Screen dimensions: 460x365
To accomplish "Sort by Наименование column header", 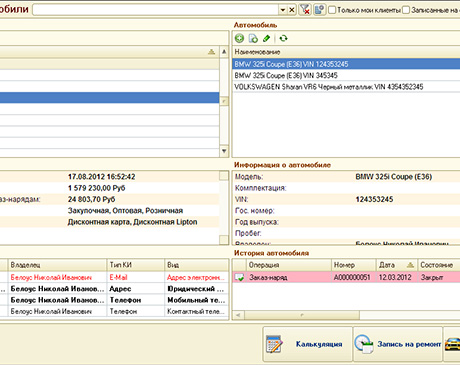I will pyautogui.click(x=346, y=52).
